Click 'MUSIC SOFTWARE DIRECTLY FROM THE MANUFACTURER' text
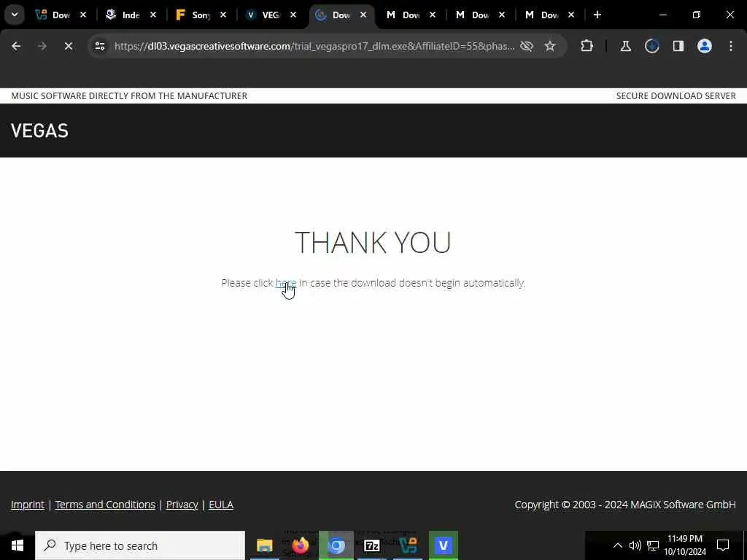747x560 pixels. (129, 96)
